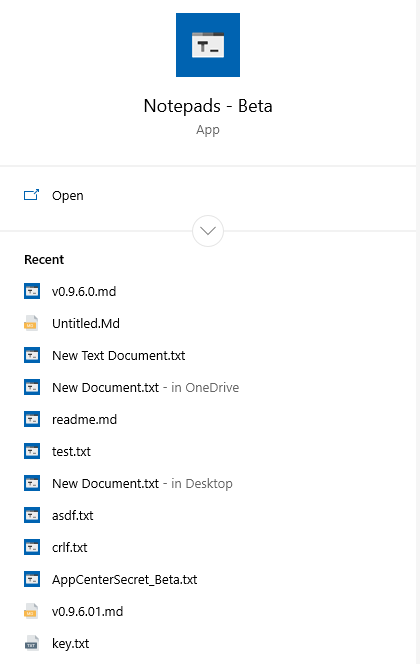This screenshot has height=664, width=420.
Task: Click the file icon beside v0.9.6.0.md
Action: (x=32, y=291)
